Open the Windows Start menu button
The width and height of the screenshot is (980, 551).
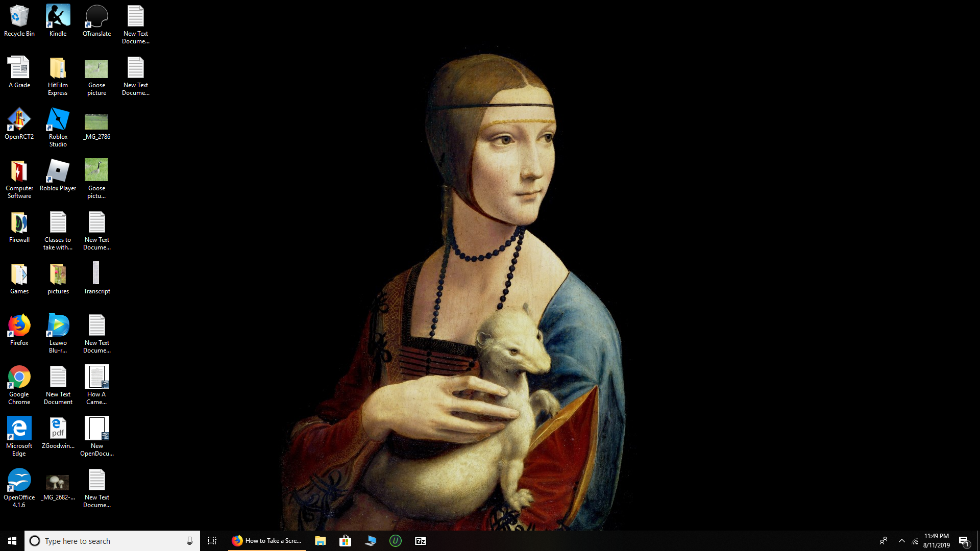pyautogui.click(x=12, y=541)
